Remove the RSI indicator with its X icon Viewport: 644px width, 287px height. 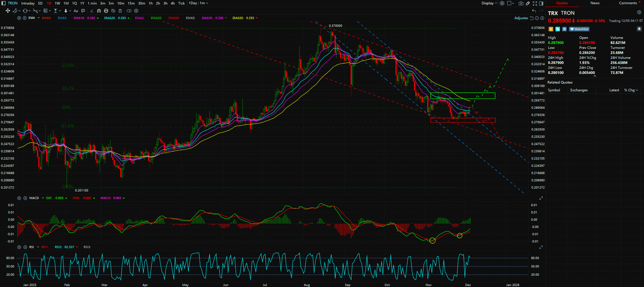(x=25, y=247)
